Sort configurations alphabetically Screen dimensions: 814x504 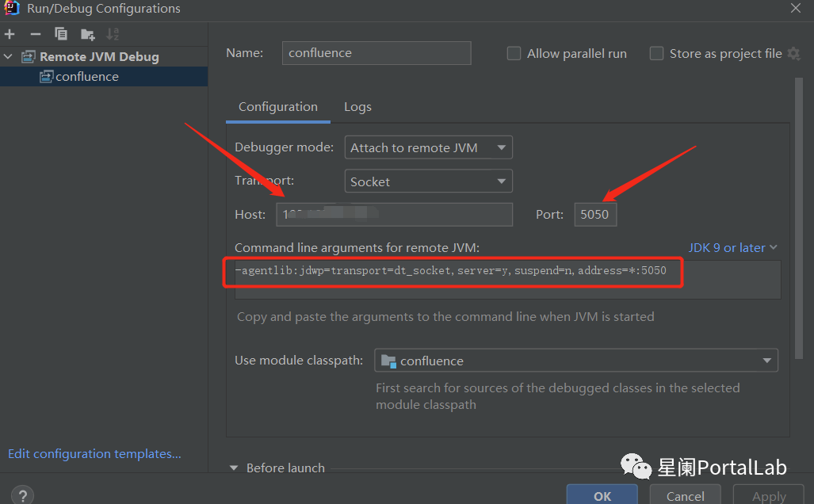(112, 34)
